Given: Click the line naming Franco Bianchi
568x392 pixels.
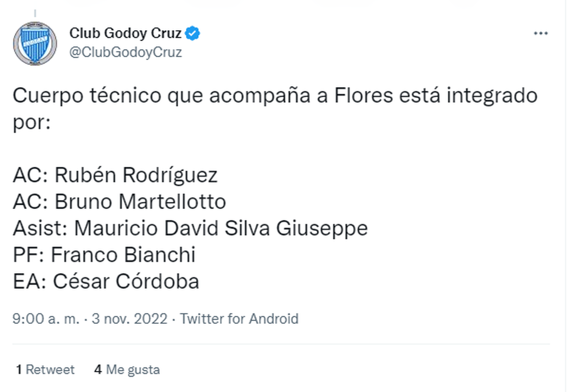Looking at the screenshot, I should (104, 254).
